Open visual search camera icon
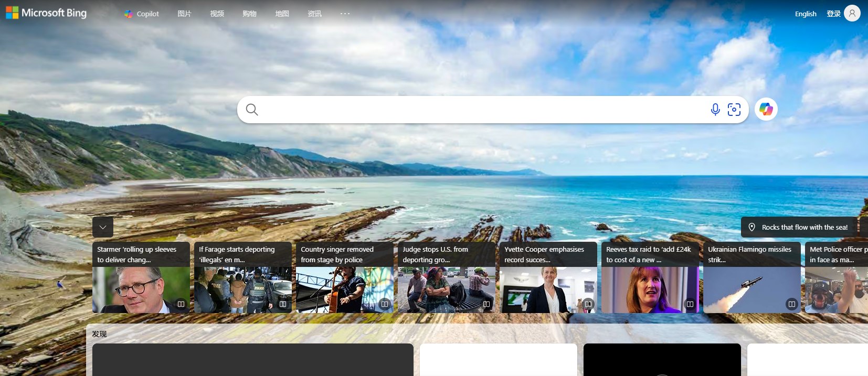 point(734,110)
